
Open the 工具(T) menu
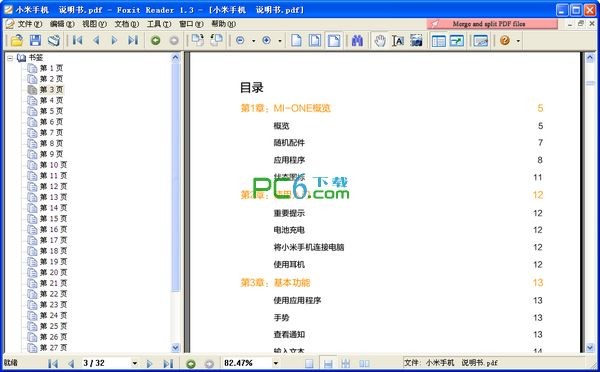pos(159,24)
